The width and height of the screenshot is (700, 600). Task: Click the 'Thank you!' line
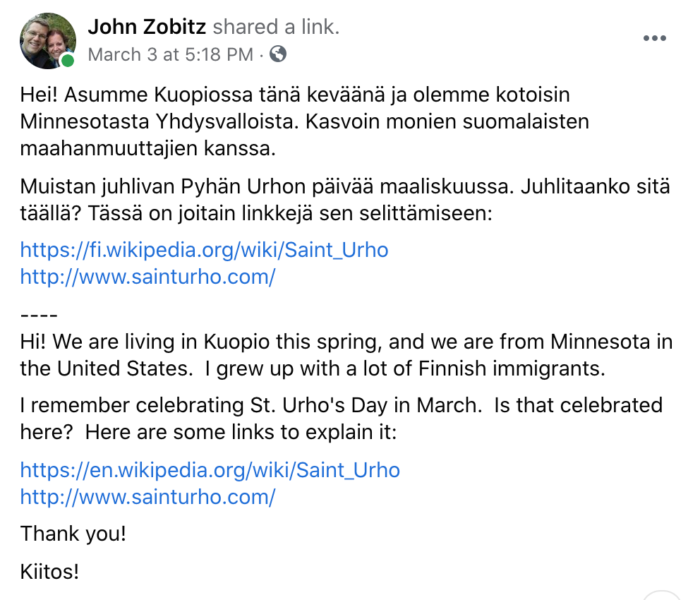click(73, 534)
